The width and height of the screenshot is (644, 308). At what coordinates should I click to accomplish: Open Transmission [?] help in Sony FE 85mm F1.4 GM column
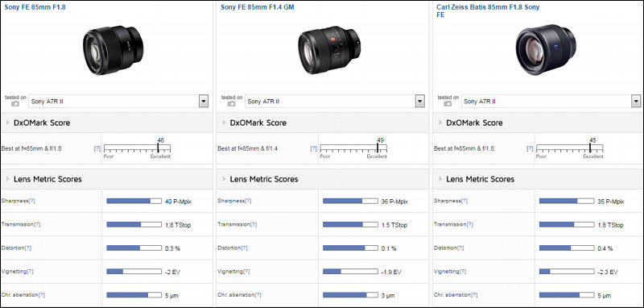(254, 224)
